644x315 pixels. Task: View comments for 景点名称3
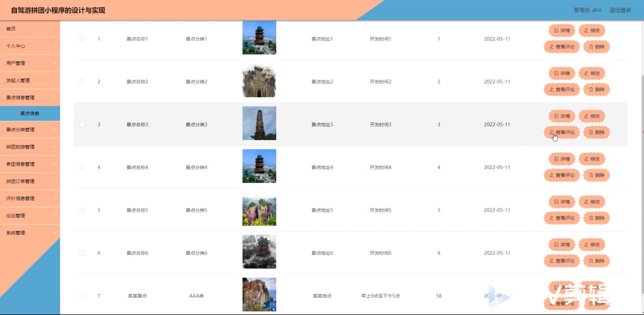(x=562, y=132)
